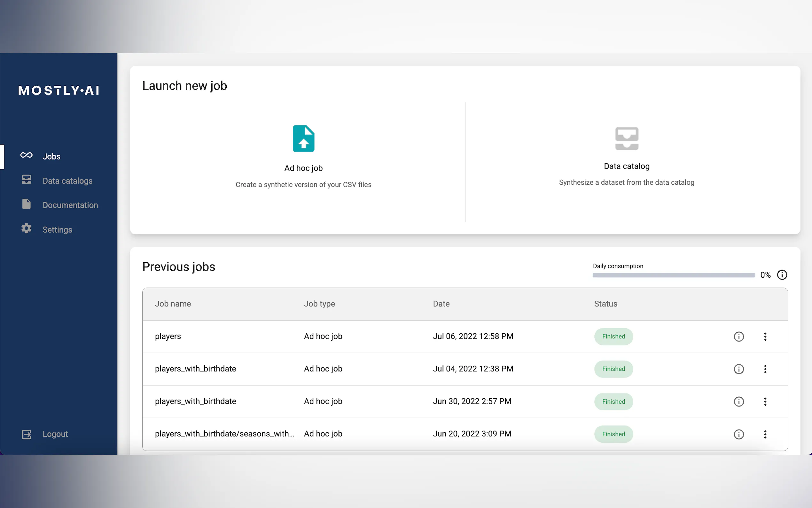Click the Logout button
This screenshot has width=812, height=508.
point(55,434)
